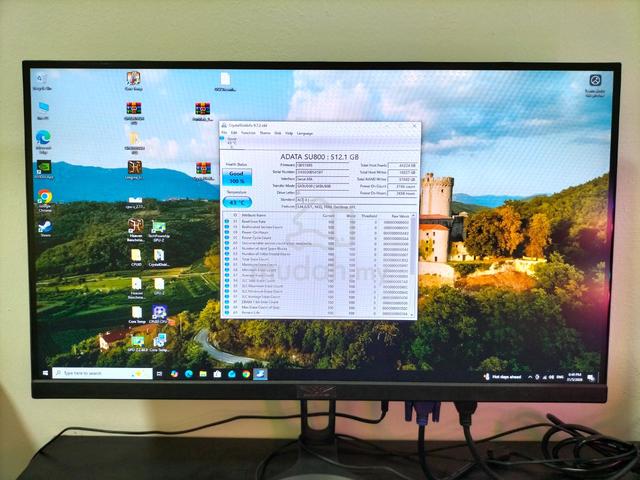Viewport: 640px width, 480px height.
Task: Select the TechPowerUp GPU-Z desktop shortcut
Action: click(x=159, y=231)
